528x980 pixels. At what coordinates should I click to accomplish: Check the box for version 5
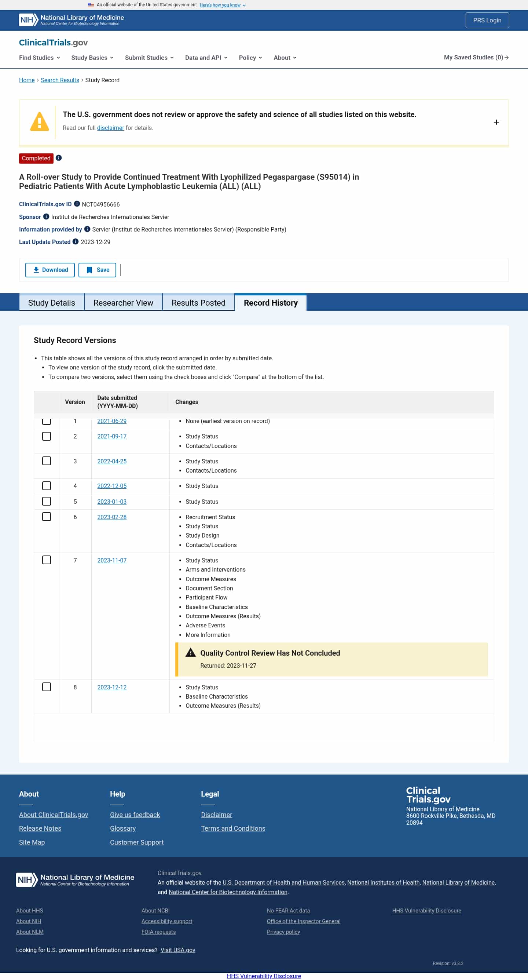46,502
